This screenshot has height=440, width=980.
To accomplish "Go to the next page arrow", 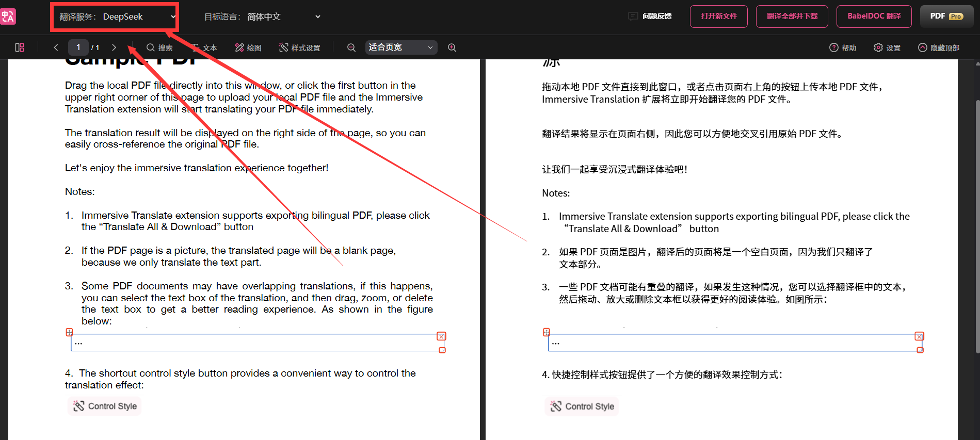I will 114,47.
